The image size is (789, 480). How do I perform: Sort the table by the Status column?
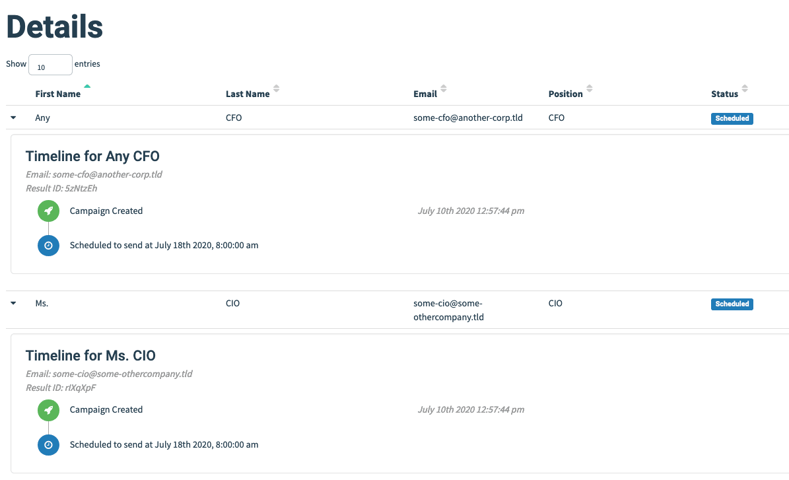[745, 89]
